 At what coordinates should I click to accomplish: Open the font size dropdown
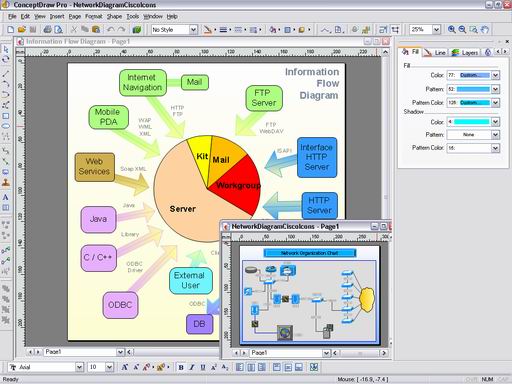tap(109, 367)
